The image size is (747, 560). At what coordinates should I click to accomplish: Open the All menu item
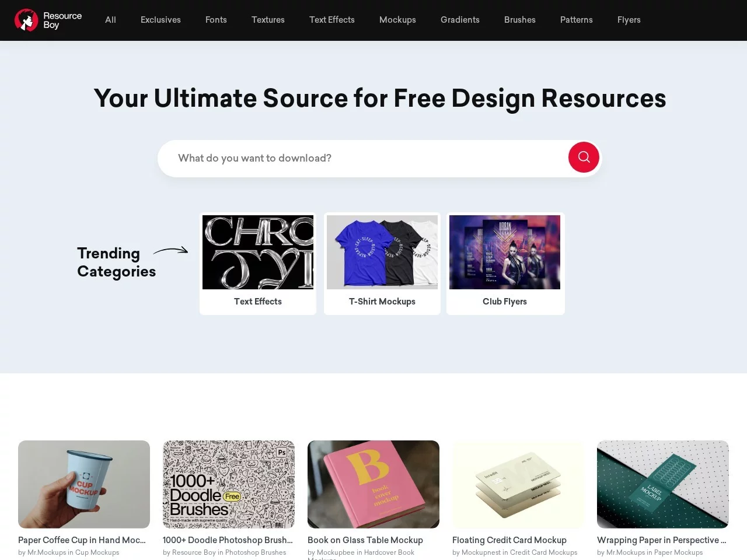[x=110, y=20]
